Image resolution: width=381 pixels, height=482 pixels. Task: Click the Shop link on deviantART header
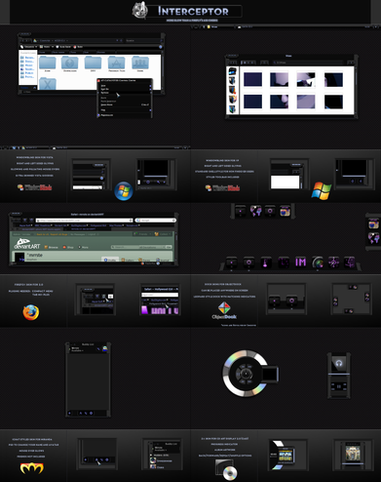[x=68, y=247]
